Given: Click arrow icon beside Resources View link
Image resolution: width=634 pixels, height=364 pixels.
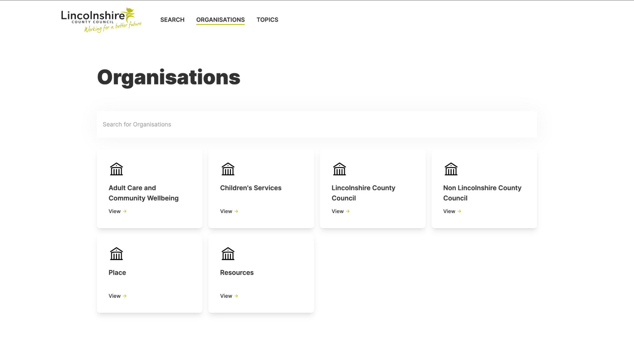Looking at the screenshot, I should coord(236,296).
